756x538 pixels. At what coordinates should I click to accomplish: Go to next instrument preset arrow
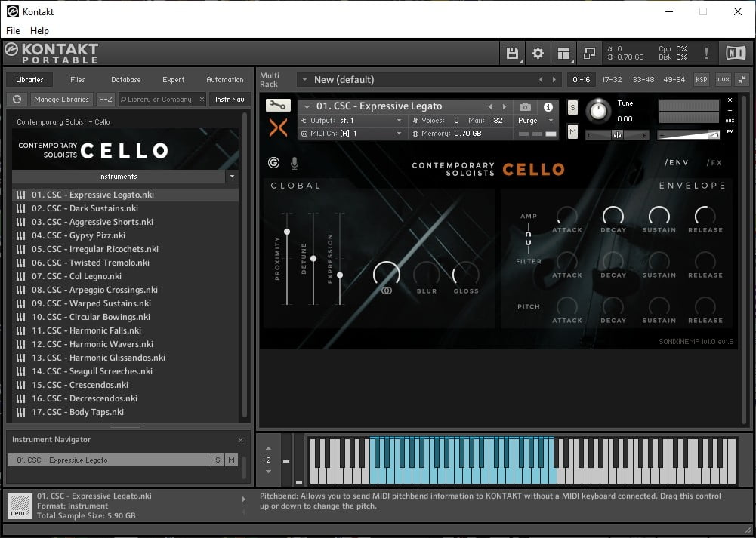pyautogui.click(x=505, y=107)
